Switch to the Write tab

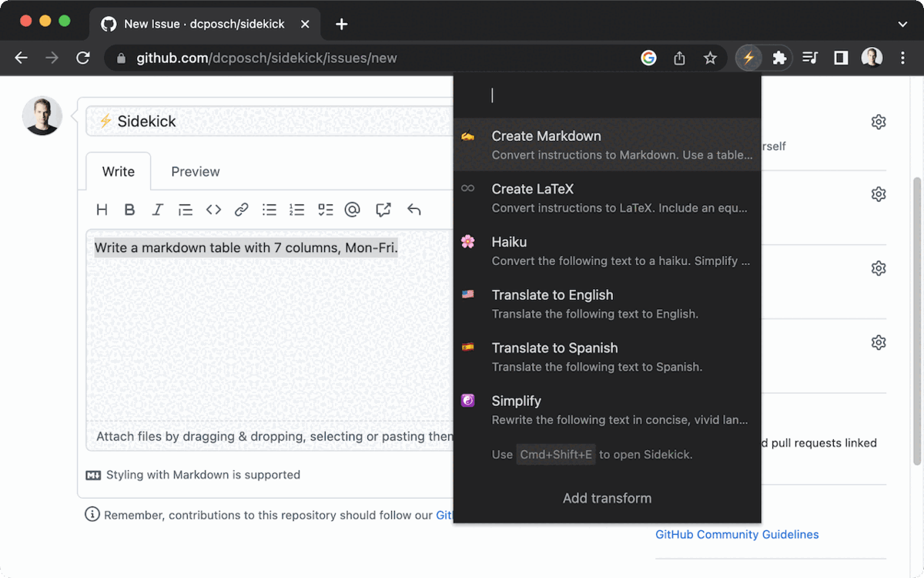[x=119, y=171]
